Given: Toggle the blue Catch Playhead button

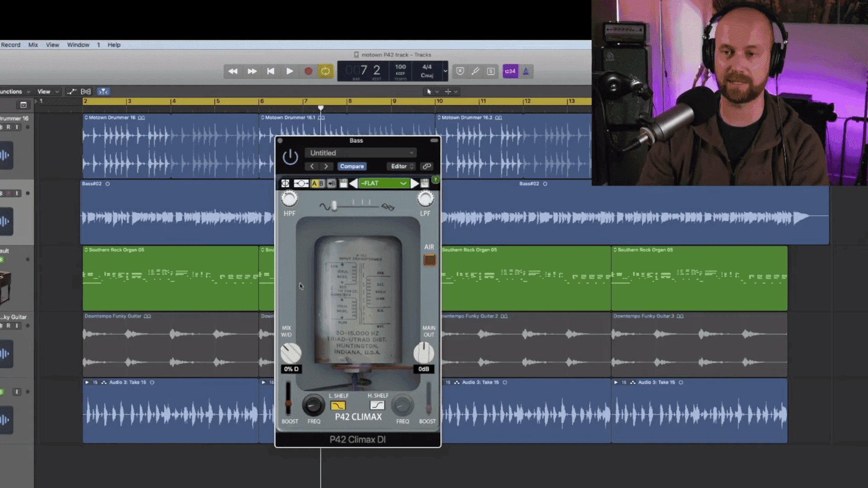Looking at the screenshot, I should [x=104, y=91].
